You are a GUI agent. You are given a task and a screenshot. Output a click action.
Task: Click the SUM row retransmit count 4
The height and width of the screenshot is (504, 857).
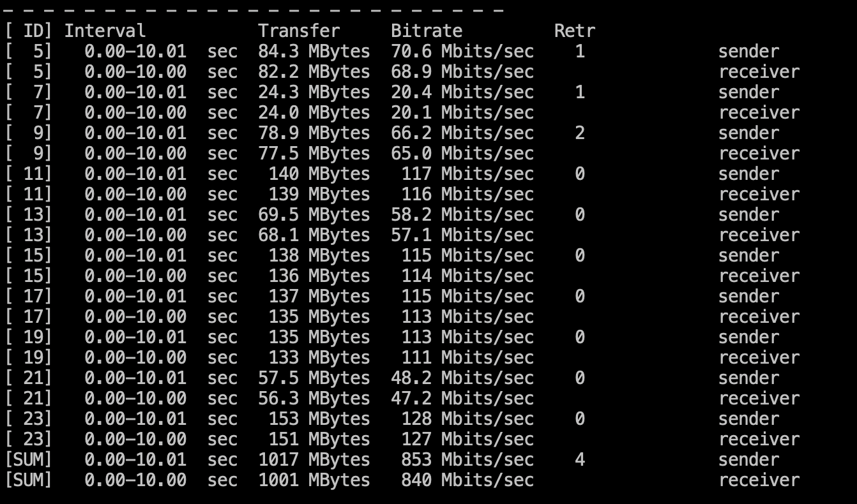pyautogui.click(x=579, y=459)
